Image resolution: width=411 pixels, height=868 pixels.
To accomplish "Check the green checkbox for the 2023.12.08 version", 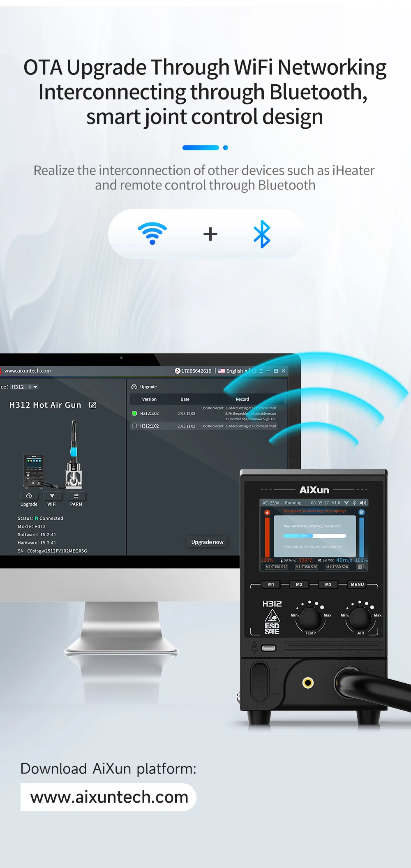I will coord(134,414).
